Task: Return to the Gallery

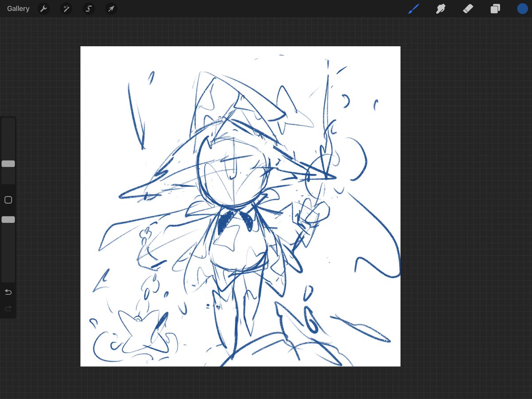Action: pos(18,8)
